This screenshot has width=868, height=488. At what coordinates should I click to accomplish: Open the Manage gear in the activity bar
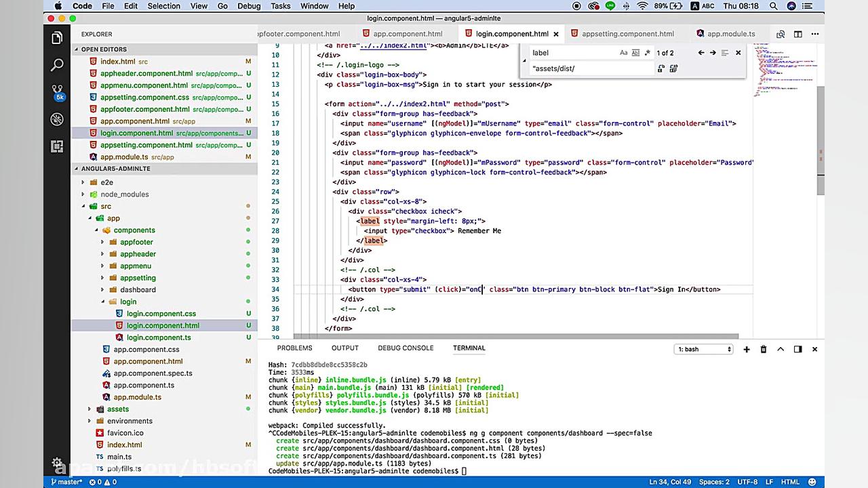click(57, 463)
